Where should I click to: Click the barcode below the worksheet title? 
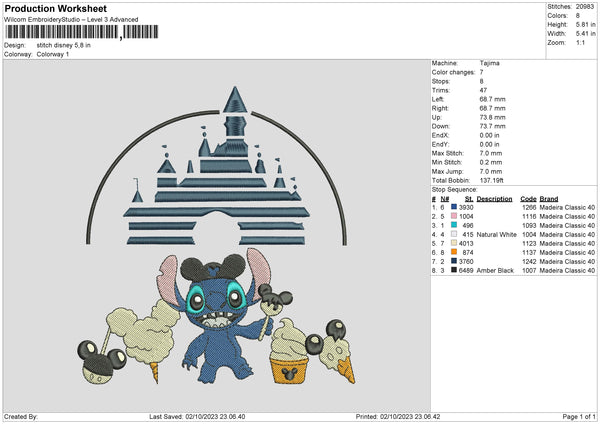coord(81,32)
